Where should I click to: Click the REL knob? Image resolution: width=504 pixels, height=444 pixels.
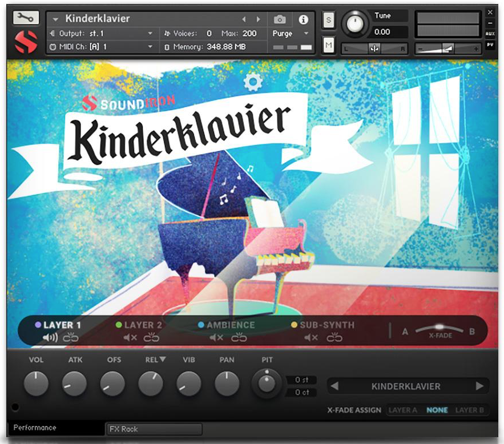(151, 384)
